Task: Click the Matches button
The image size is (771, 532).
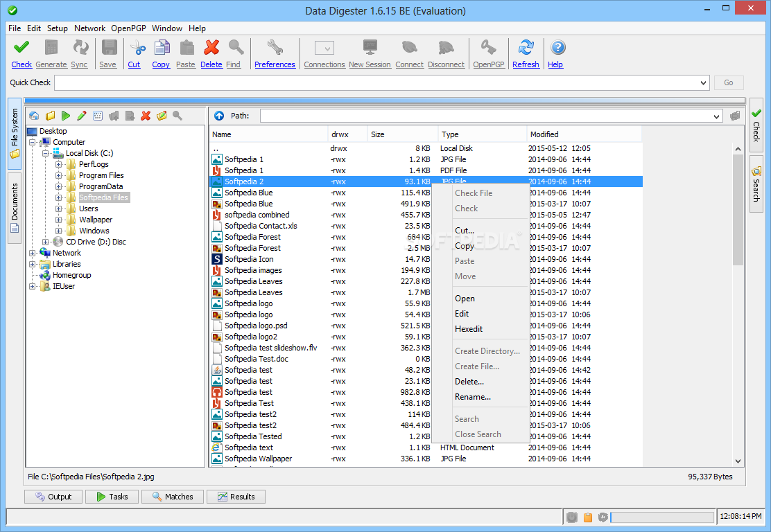Action: tap(173, 497)
